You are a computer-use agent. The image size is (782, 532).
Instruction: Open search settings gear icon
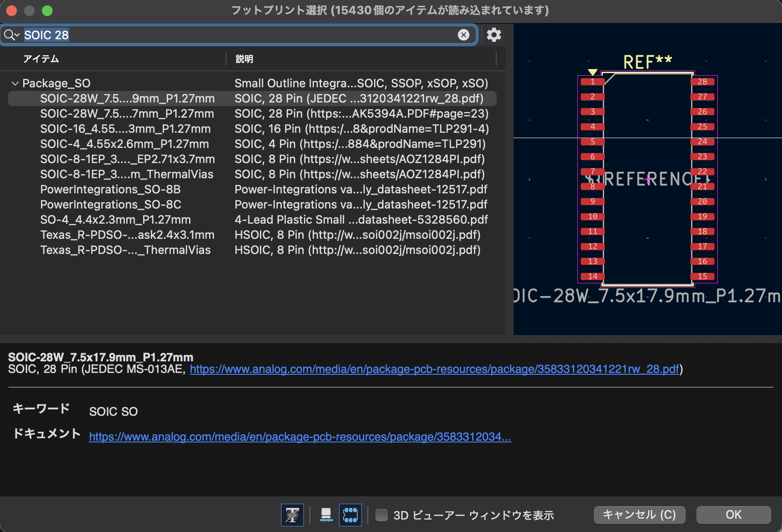pyautogui.click(x=494, y=35)
